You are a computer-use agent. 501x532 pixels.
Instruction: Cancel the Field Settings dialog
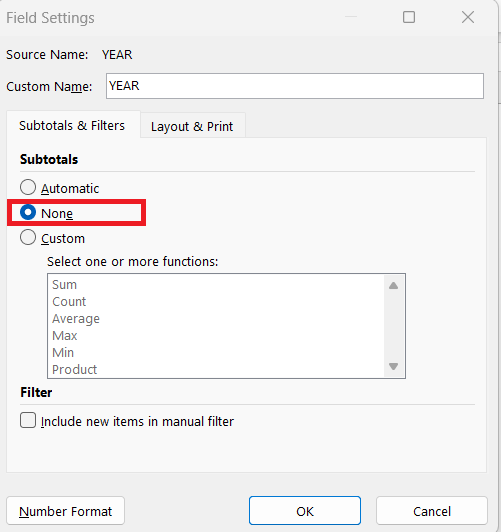coord(432,511)
